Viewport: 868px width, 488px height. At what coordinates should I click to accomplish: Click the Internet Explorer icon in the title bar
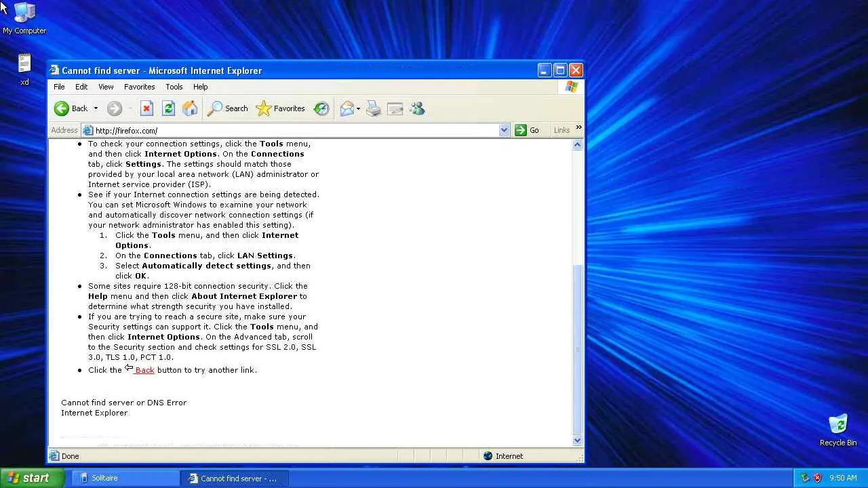tap(54, 70)
